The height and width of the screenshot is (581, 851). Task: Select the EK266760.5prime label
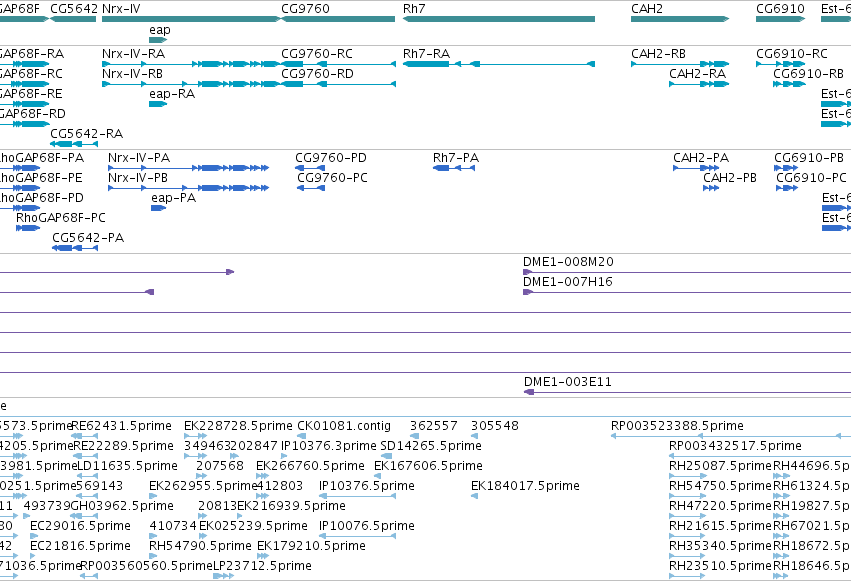click(310, 466)
